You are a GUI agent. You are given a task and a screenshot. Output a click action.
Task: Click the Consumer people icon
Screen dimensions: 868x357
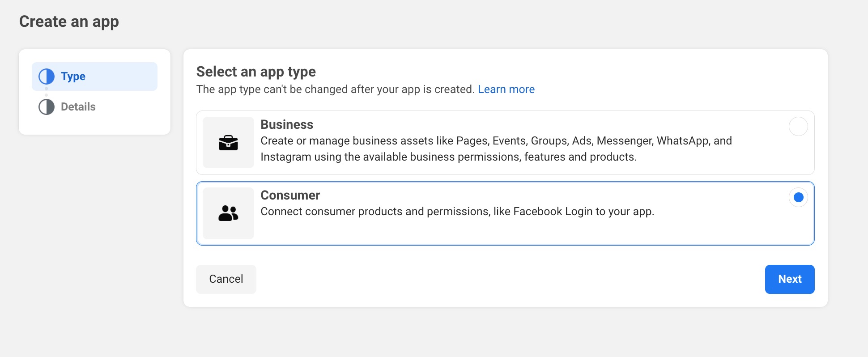click(228, 213)
